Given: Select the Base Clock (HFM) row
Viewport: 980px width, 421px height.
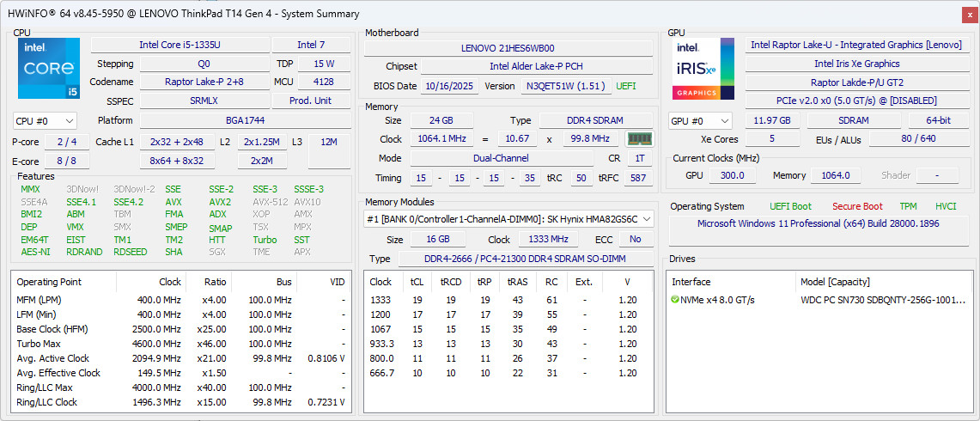Looking at the screenshot, I should click(x=181, y=329).
